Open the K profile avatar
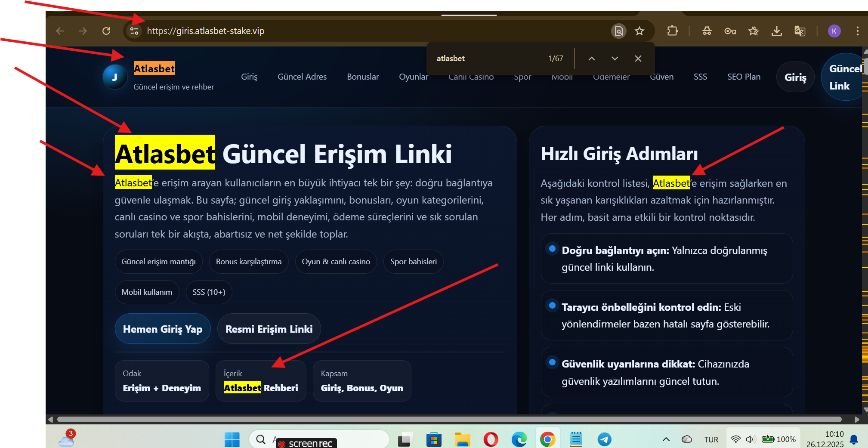The height and width of the screenshot is (448, 868). (x=834, y=31)
